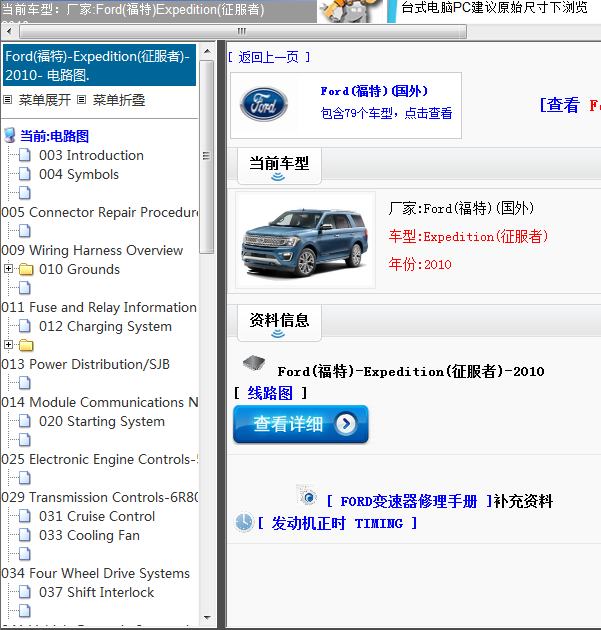Click the Ford oval logo
This screenshot has width=601, height=630.
coord(264,104)
